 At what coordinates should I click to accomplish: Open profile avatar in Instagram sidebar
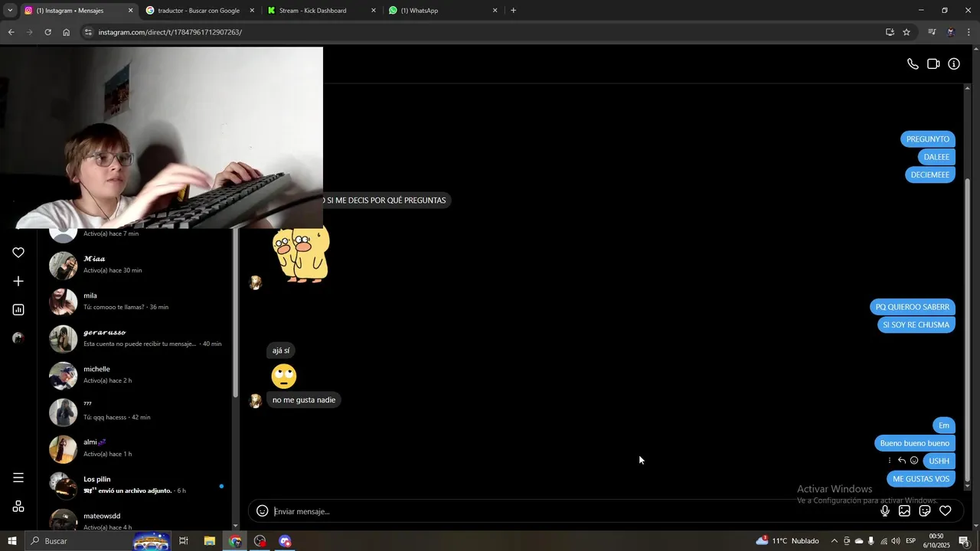(18, 338)
